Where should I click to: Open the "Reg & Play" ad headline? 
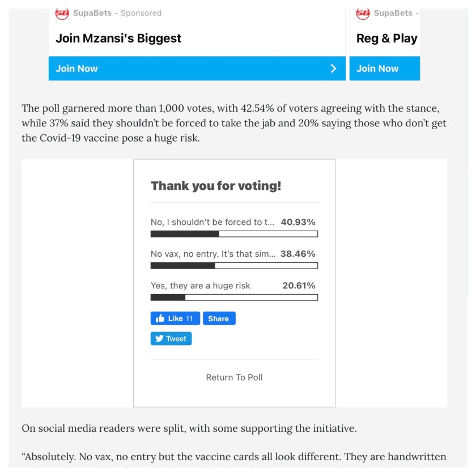point(386,39)
